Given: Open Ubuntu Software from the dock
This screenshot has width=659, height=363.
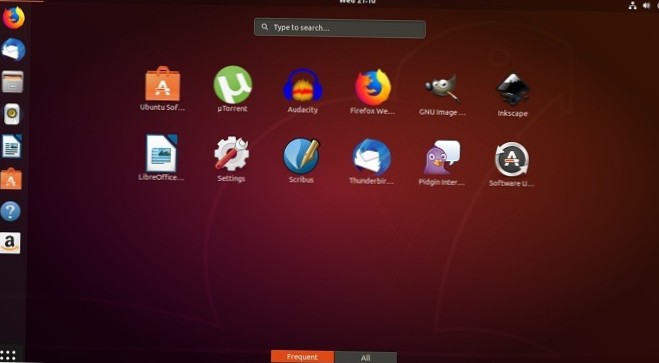Looking at the screenshot, I should pyautogui.click(x=11, y=179).
